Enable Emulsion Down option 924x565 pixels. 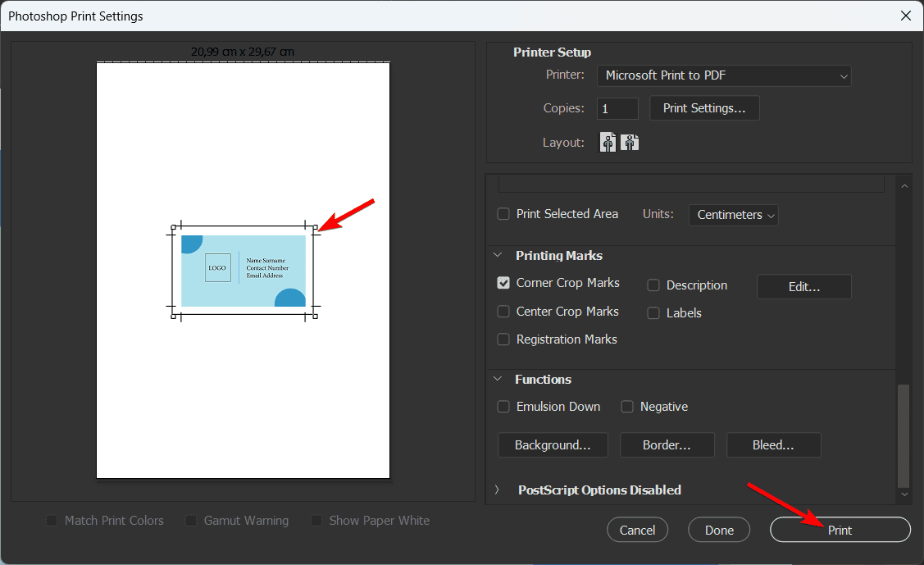[x=503, y=407]
